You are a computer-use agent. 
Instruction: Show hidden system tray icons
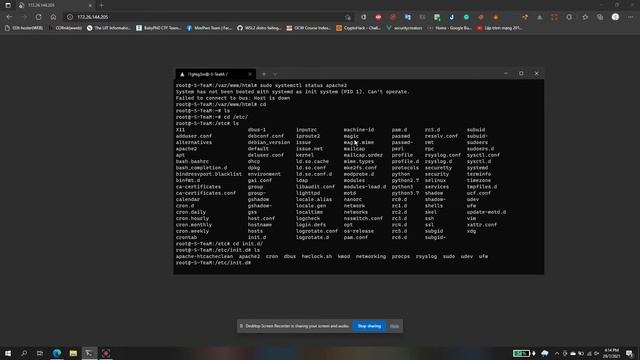click(557, 353)
